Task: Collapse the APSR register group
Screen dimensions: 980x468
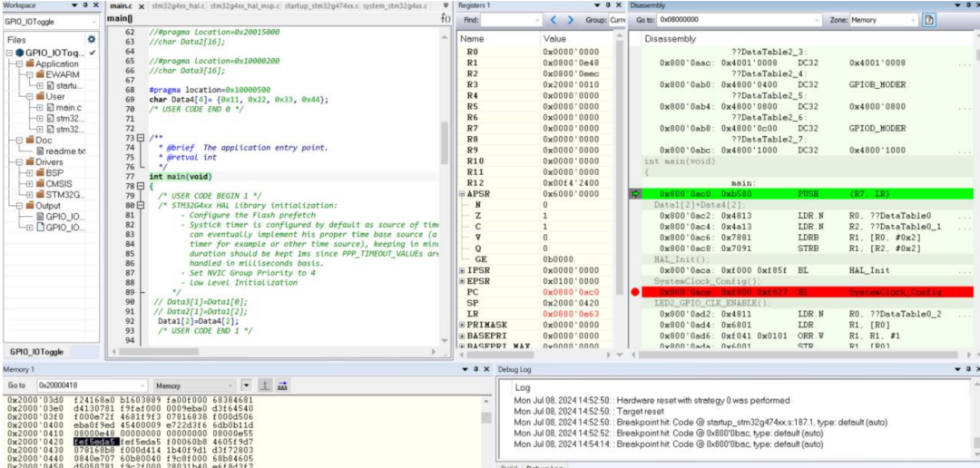Action: pos(463,194)
